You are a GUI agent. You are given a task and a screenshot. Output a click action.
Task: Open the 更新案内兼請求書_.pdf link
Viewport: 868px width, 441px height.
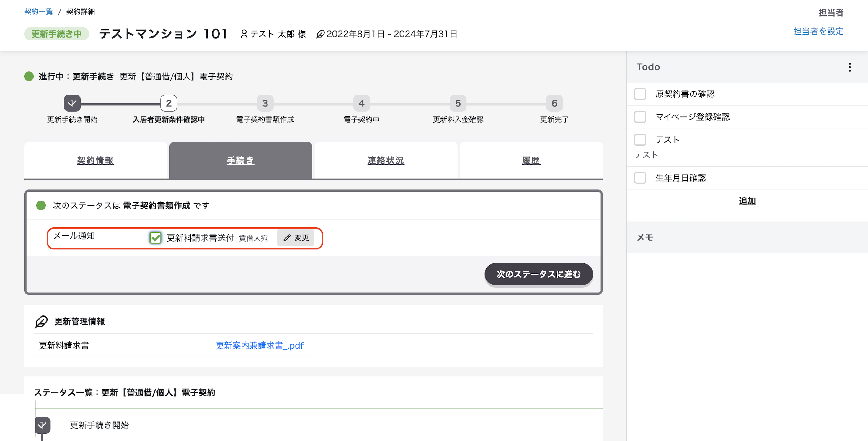pos(260,346)
